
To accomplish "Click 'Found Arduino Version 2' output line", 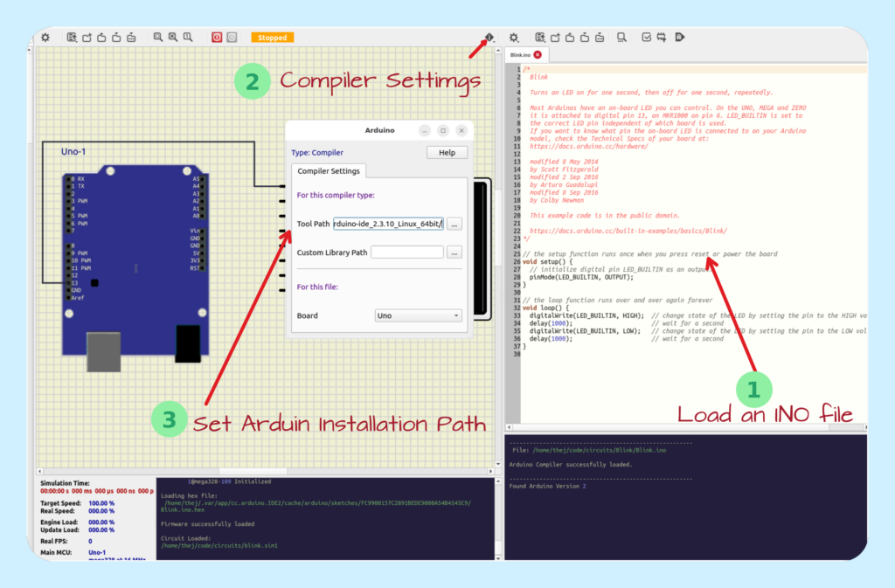I will [548, 487].
